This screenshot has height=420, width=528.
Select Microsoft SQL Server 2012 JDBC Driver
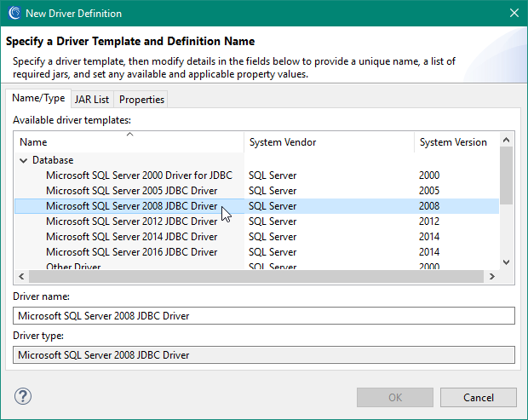[x=132, y=222]
